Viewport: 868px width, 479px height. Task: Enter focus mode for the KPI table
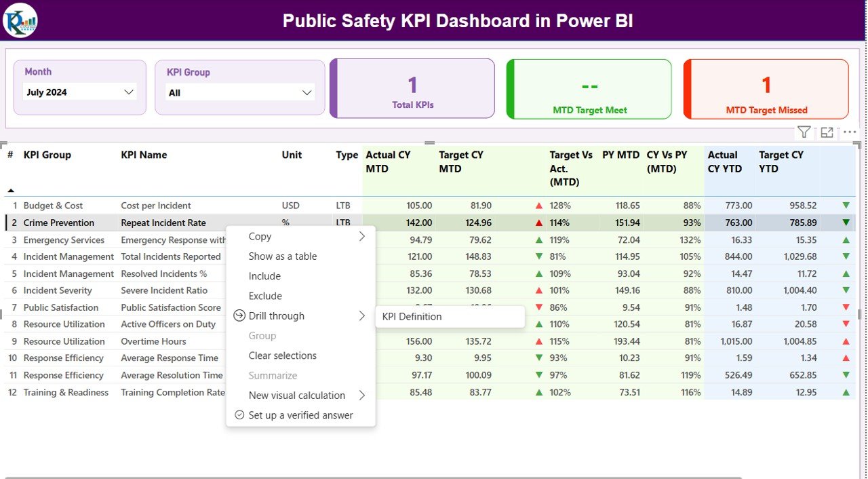[x=827, y=132]
